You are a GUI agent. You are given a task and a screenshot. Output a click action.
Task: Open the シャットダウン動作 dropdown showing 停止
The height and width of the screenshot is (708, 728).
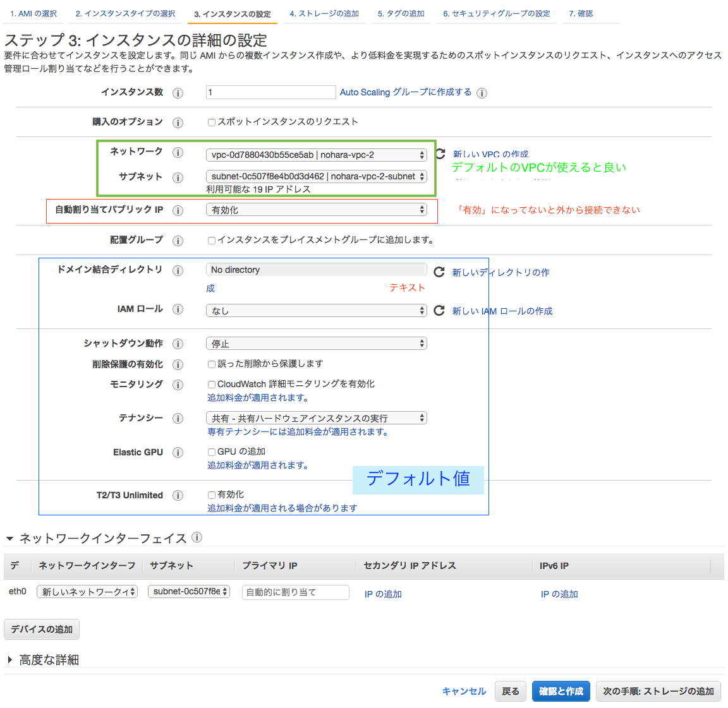317,343
